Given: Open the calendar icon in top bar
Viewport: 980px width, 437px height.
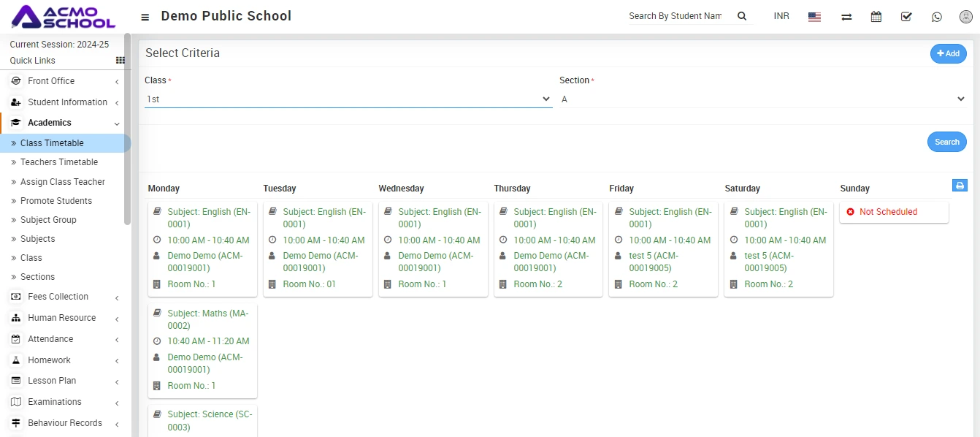Looking at the screenshot, I should (x=876, y=17).
